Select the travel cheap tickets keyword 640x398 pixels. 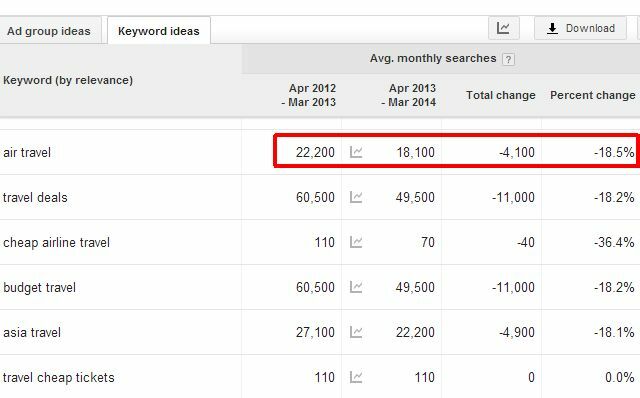coord(59,377)
